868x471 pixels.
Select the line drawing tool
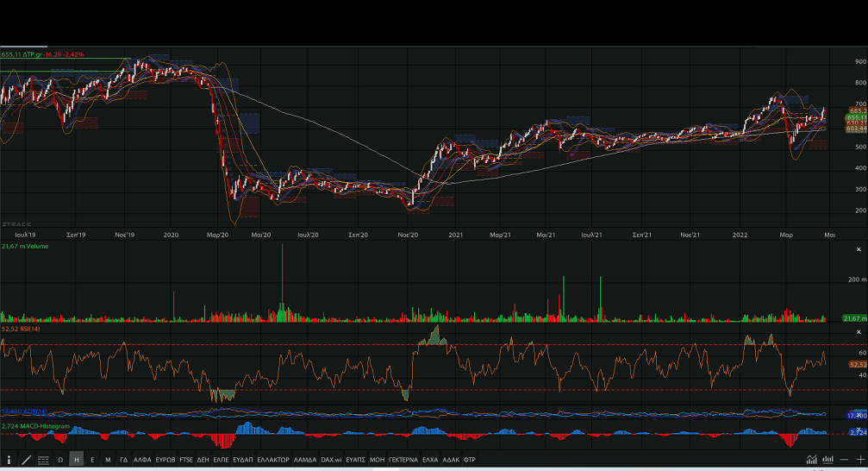[26, 460]
